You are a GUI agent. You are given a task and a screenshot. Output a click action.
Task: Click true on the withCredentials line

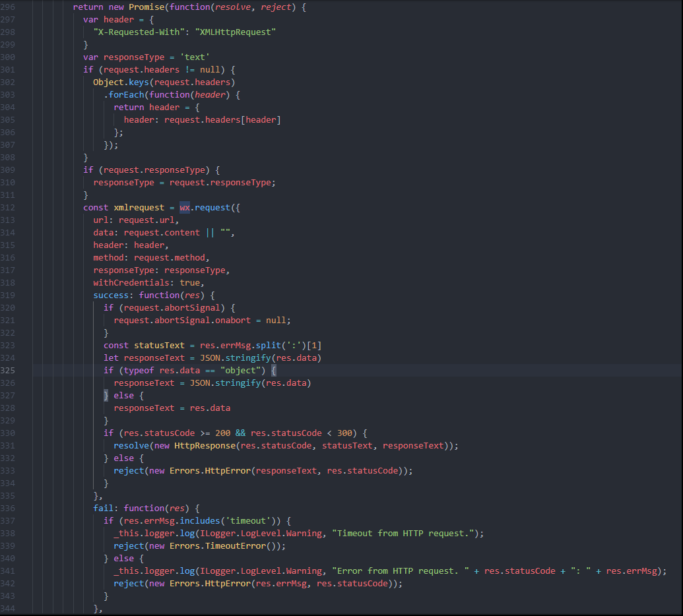pyautogui.click(x=189, y=283)
